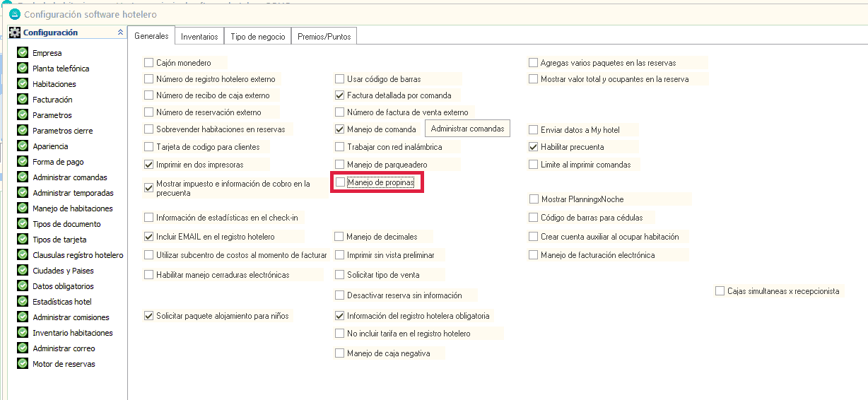Open Clausulas registro hotelero in the sidebar
The image size is (868, 400).
(x=78, y=255)
